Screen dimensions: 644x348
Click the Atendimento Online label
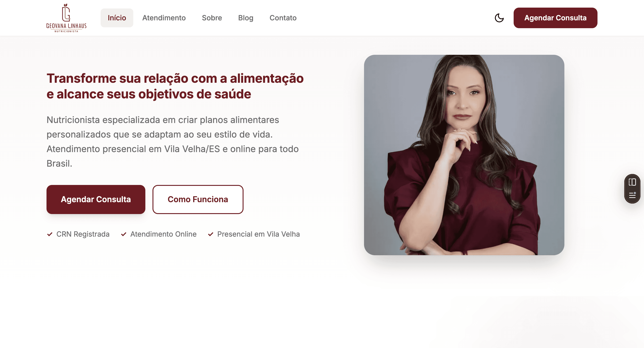(x=163, y=234)
